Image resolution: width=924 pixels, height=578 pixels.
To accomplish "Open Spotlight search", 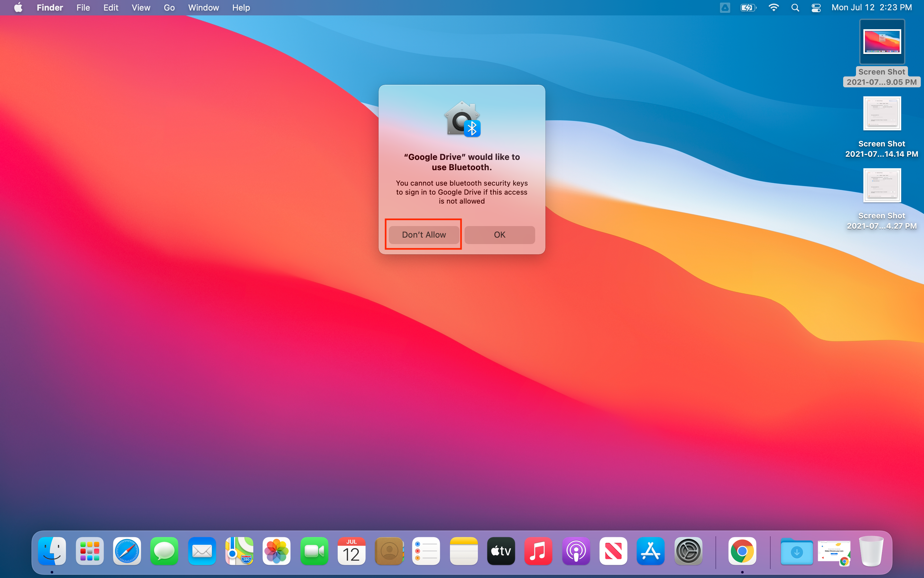I will tap(795, 8).
